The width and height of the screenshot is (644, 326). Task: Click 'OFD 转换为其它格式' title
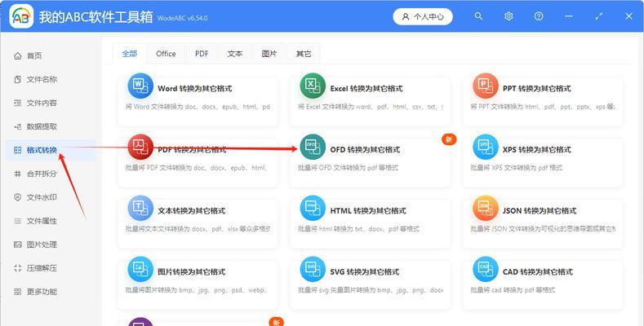pos(365,150)
